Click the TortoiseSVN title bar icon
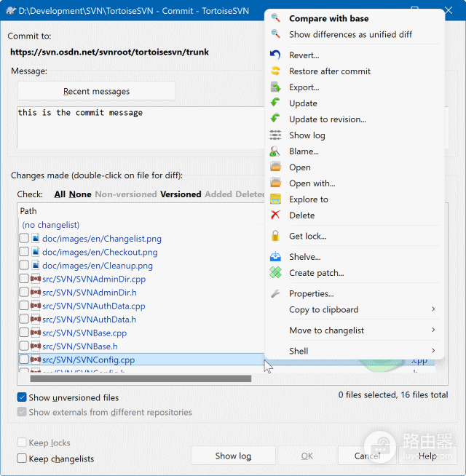Screen dimensions: 466x476 (11, 11)
